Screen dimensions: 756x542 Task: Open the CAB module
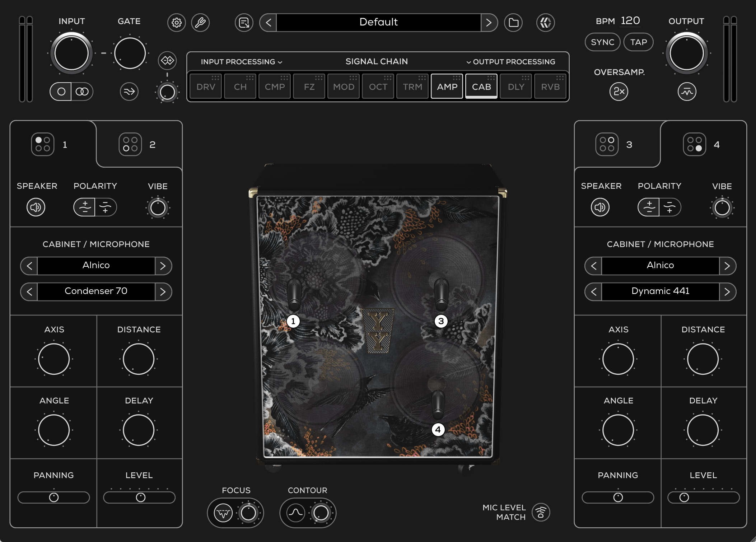pos(481,86)
